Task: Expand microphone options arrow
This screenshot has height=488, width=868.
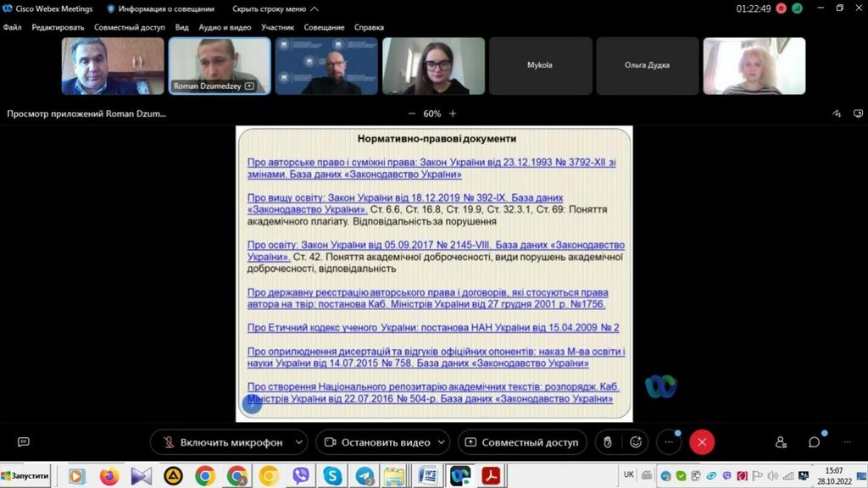Action: pyautogui.click(x=298, y=442)
